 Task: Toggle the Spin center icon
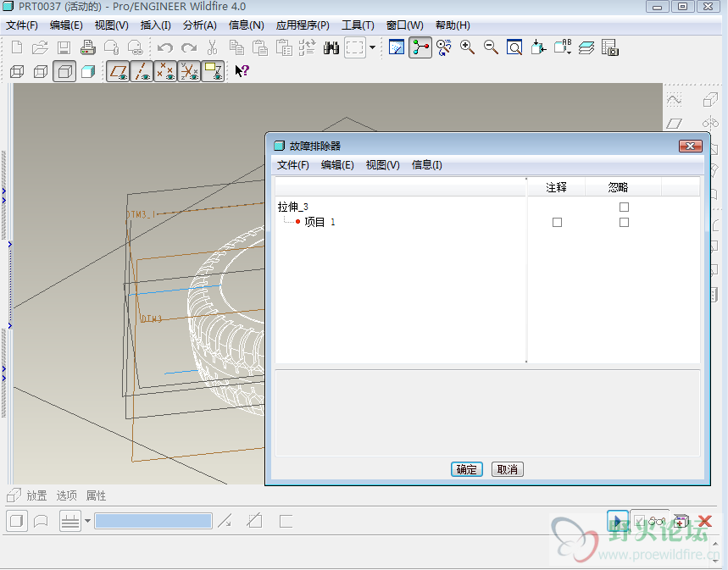tap(420, 47)
